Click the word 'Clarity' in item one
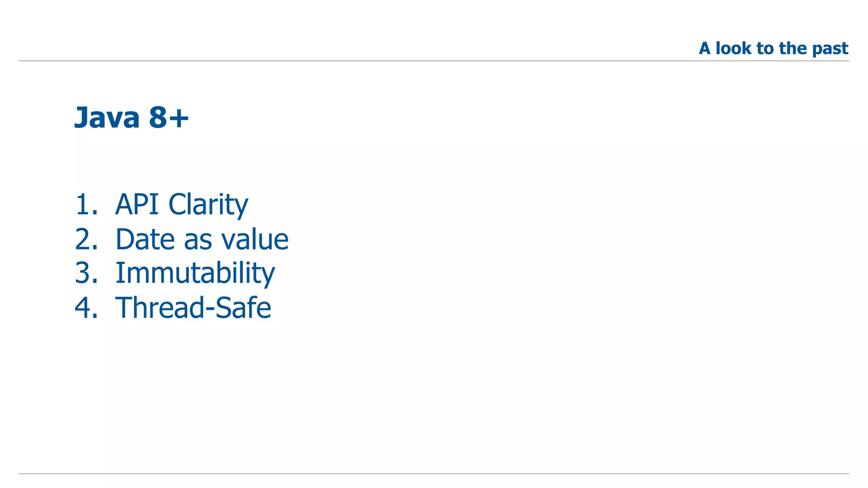 tap(208, 205)
